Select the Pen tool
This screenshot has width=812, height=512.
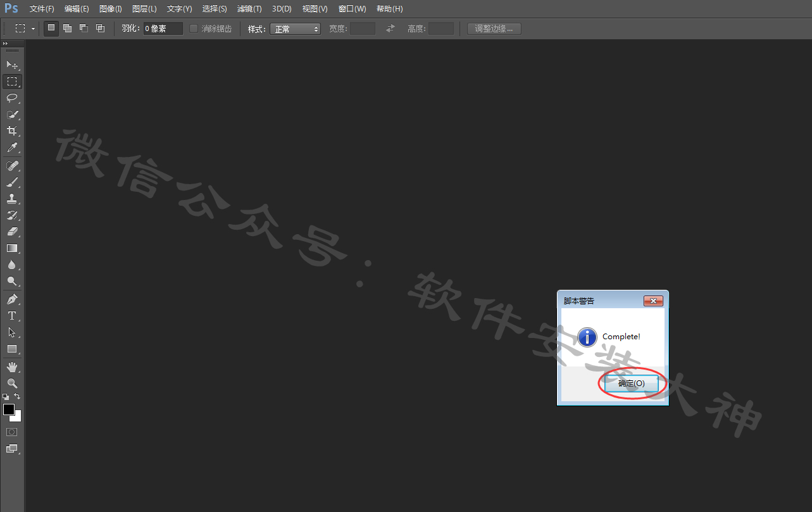12,299
